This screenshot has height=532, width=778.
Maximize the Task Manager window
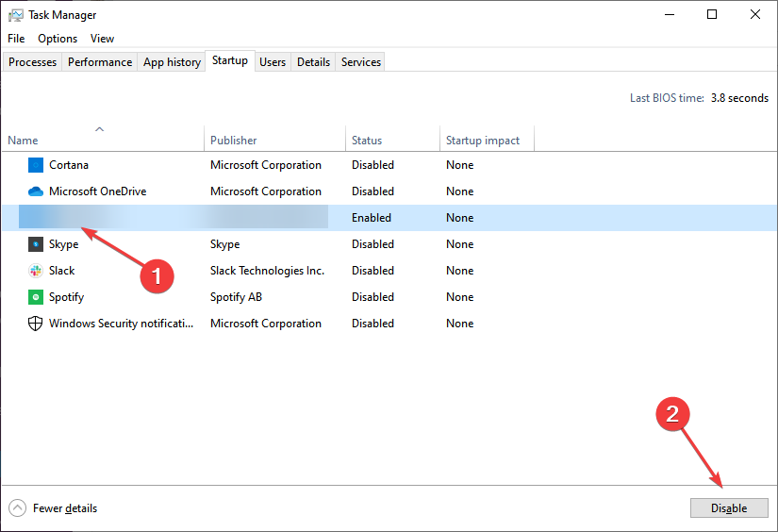click(x=711, y=14)
